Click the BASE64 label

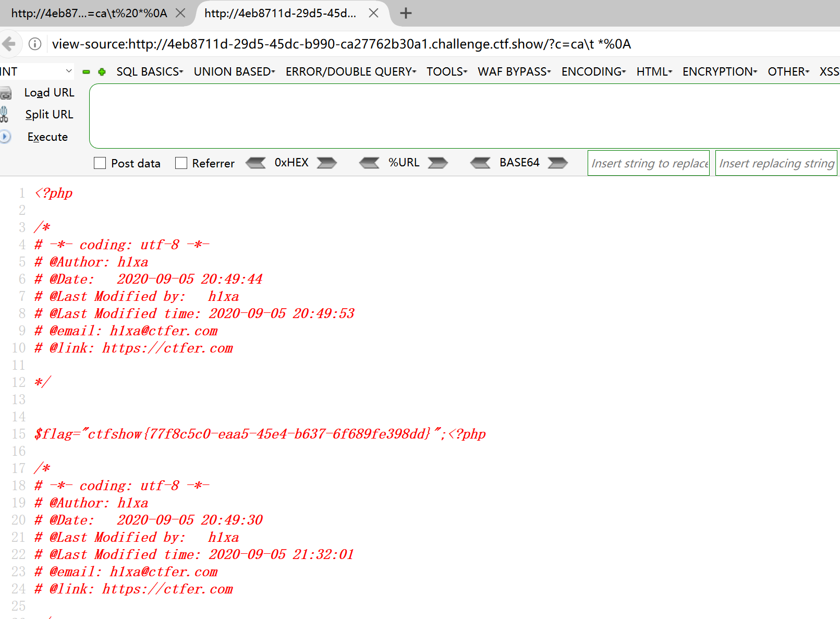point(519,163)
